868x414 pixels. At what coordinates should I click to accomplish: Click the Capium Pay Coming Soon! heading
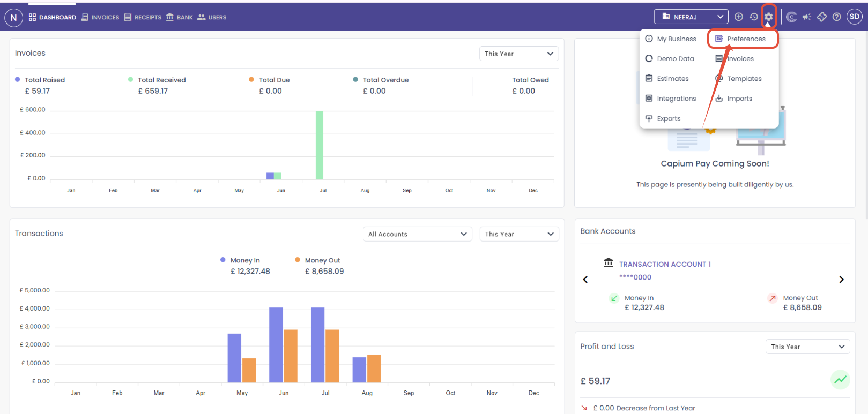click(x=715, y=163)
